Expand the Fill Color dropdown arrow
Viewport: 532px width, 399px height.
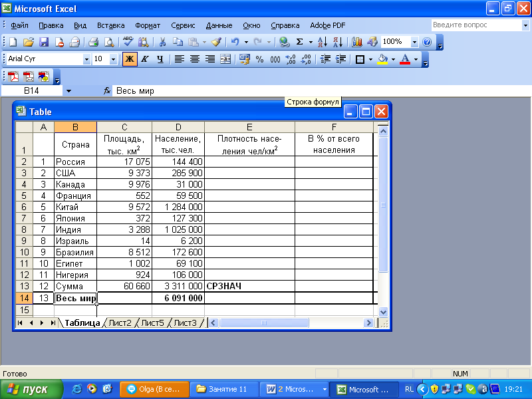pyautogui.click(x=393, y=59)
